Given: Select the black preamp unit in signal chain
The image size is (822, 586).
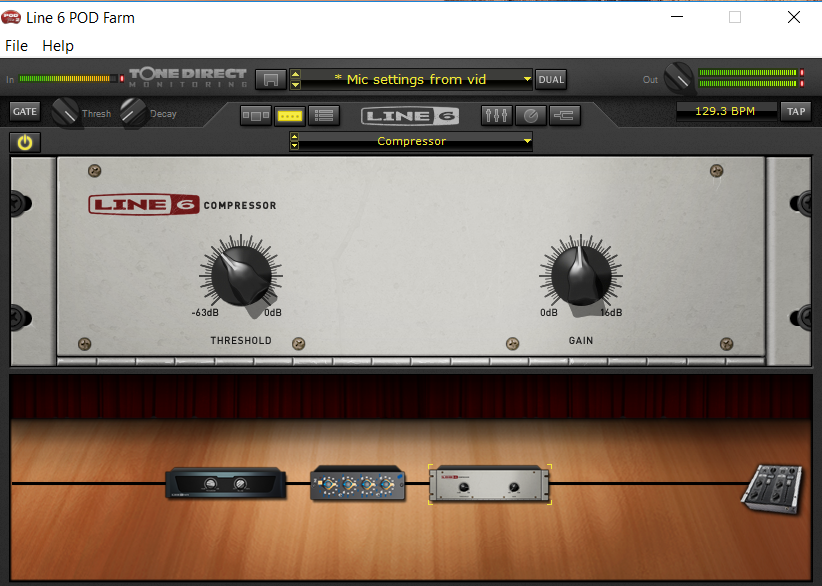Looking at the screenshot, I should point(225,483).
